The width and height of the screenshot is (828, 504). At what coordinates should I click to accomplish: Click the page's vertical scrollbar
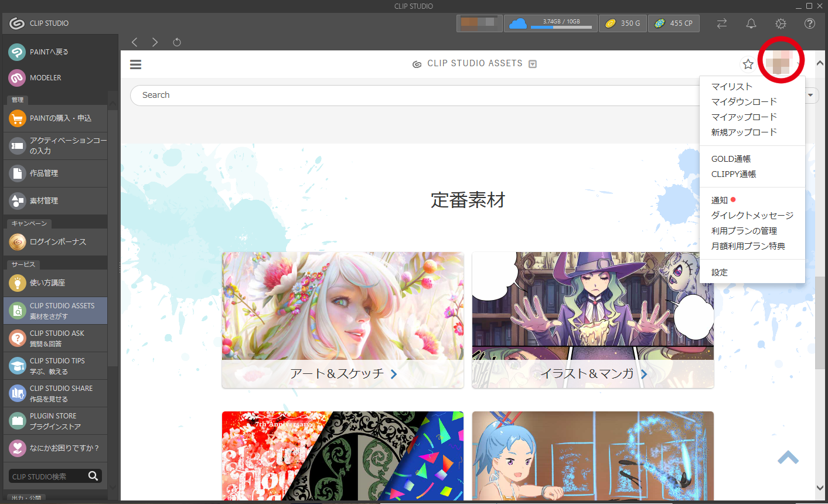[x=820, y=322]
